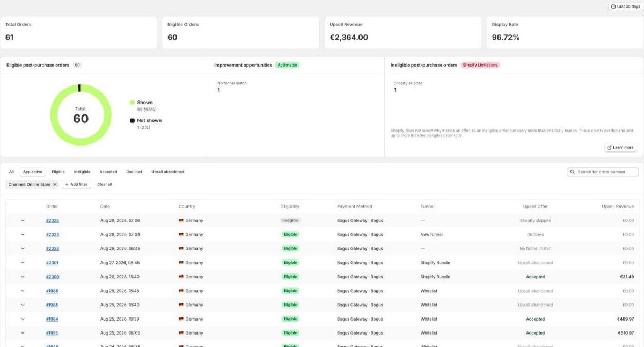Expand order #2024 row
644x347 pixels.
tap(23, 234)
